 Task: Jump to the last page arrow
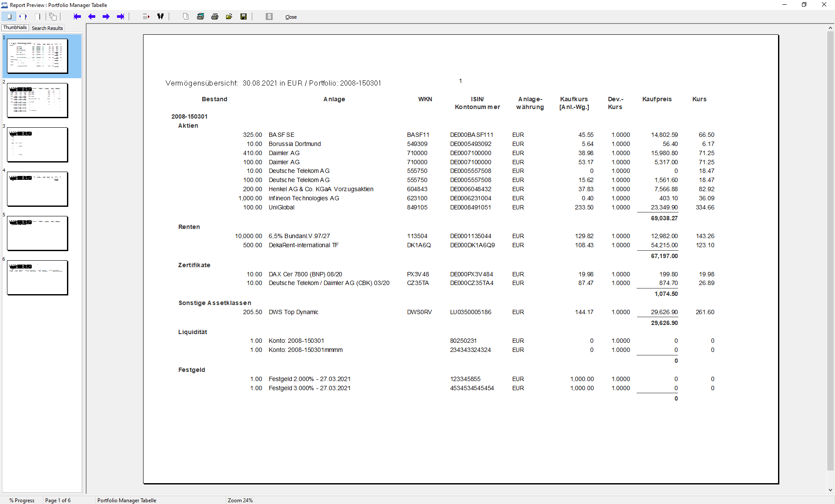point(120,17)
